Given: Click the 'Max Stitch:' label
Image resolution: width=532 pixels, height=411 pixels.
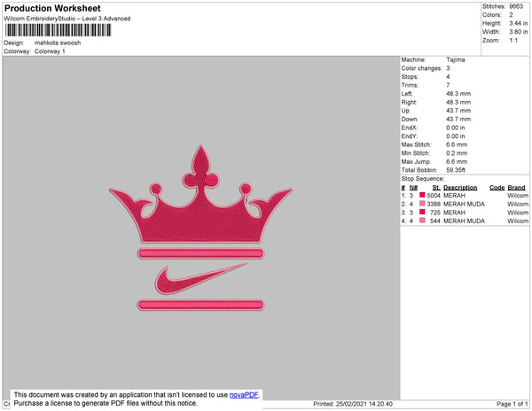Looking at the screenshot, I should 417,144.
